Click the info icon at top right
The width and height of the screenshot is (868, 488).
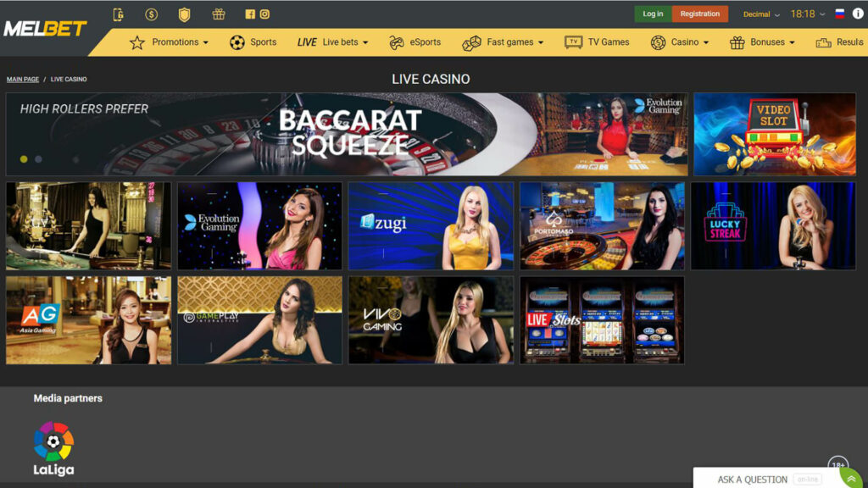(858, 14)
